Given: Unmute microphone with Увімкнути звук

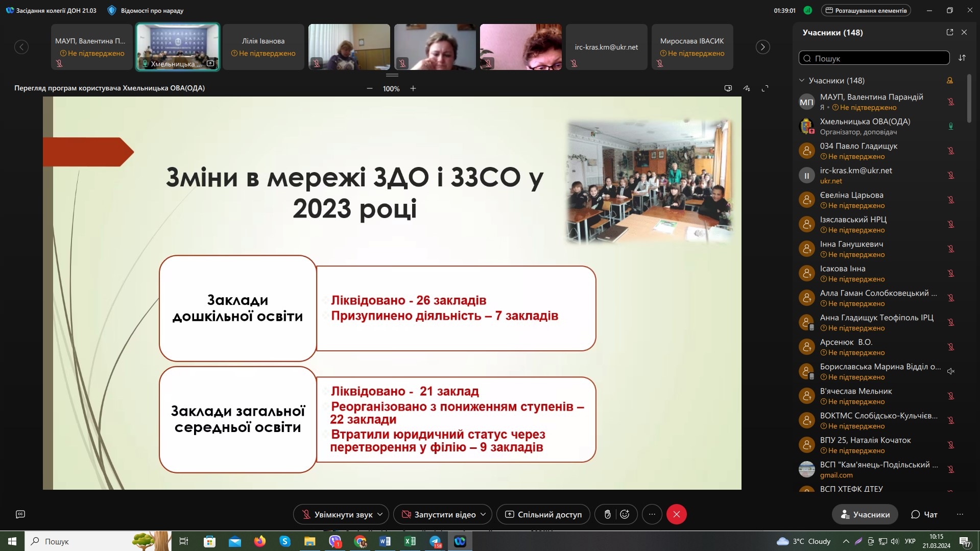Looking at the screenshot, I should (x=337, y=514).
